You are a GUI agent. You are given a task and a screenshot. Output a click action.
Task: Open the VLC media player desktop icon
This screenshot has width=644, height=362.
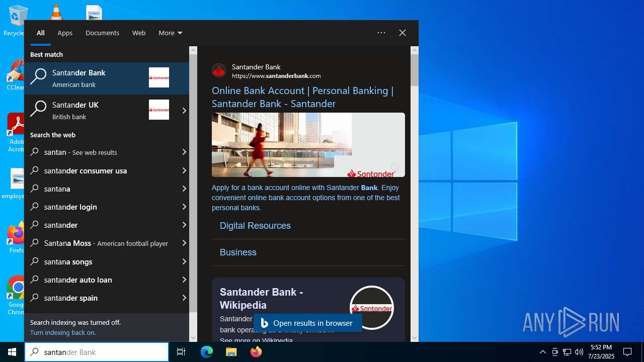coord(56,11)
